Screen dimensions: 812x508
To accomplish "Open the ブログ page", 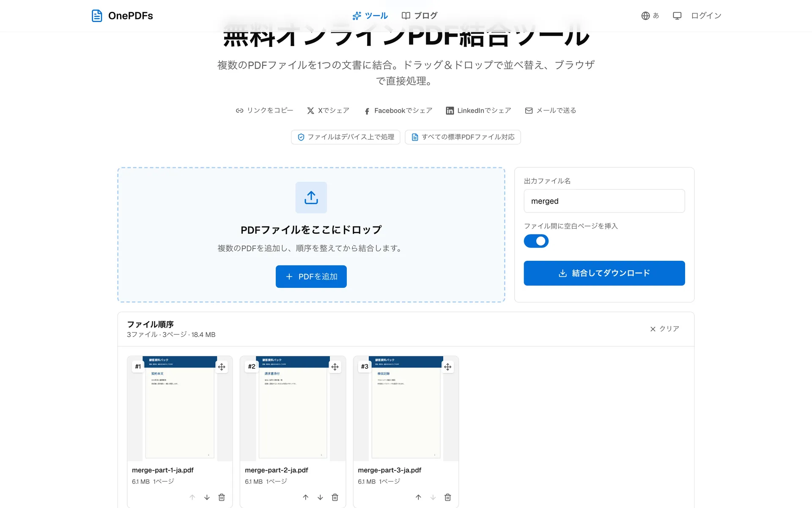I will tap(419, 16).
